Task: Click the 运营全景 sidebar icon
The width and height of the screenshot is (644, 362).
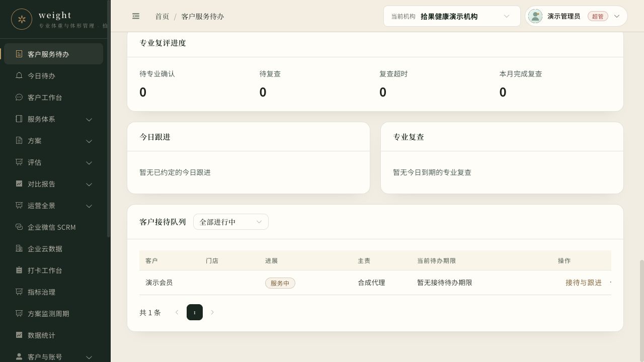Action: point(19,205)
